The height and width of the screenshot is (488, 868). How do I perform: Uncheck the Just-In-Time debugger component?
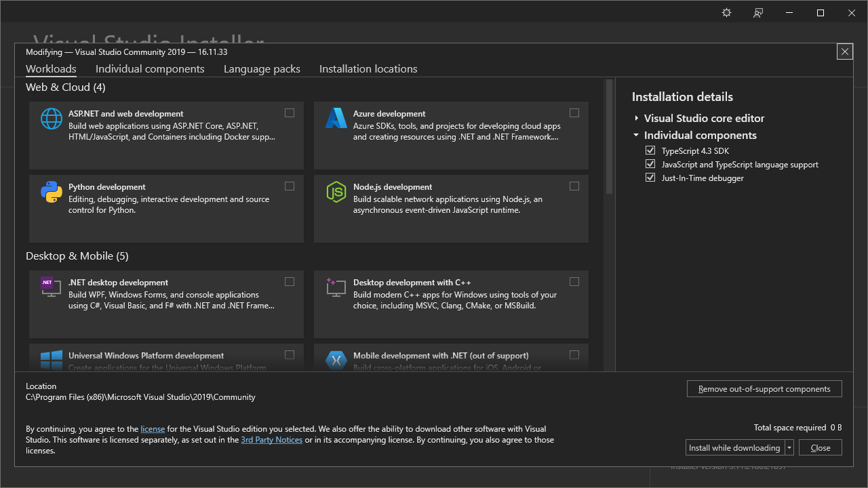pos(650,178)
